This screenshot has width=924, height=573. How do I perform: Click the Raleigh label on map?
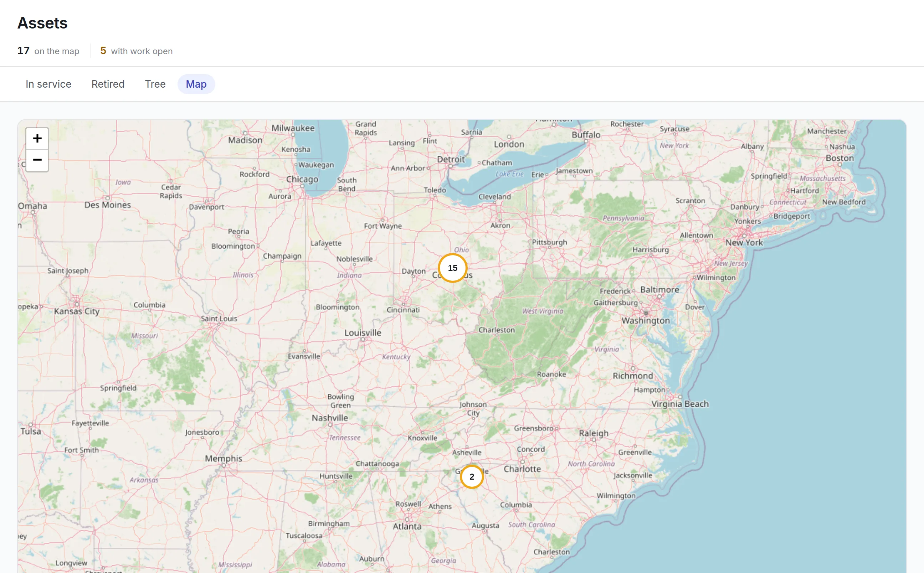[594, 433]
